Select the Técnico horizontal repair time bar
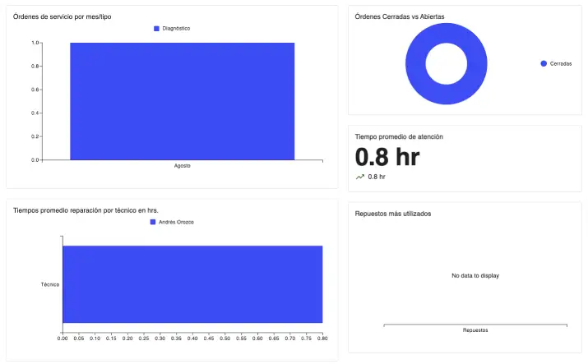Screen dimensions: 588x364 [x=192, y=283]
